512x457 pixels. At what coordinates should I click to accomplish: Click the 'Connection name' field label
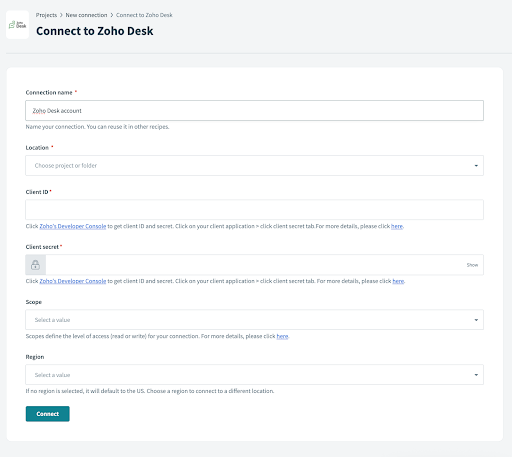(49, 92)
